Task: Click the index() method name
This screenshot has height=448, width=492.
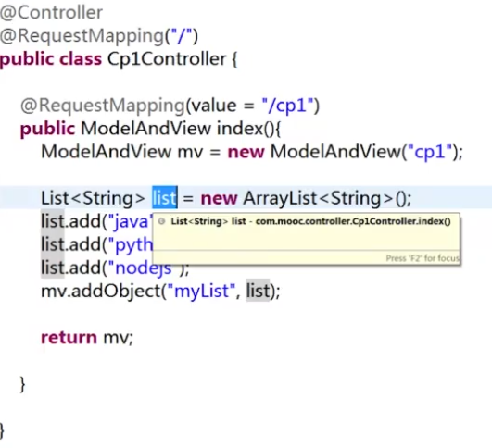Action: point(245,129)
